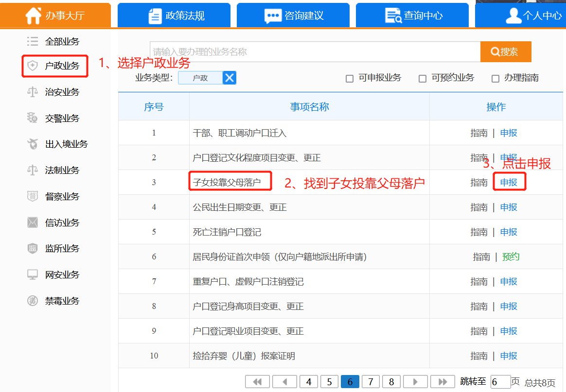
Task: Click 预约 for 居民身份证首次申领
Action: click(x=511, y=257)
